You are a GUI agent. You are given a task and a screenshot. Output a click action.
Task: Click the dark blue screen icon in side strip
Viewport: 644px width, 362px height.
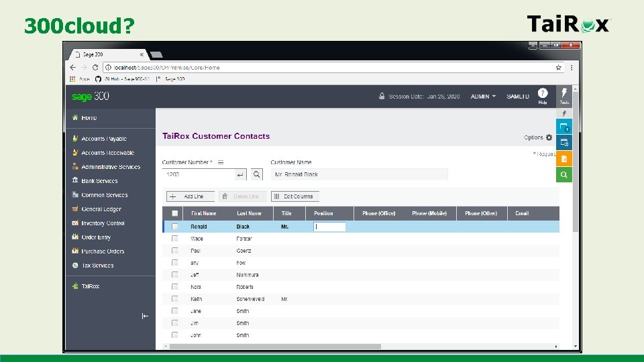564,142
